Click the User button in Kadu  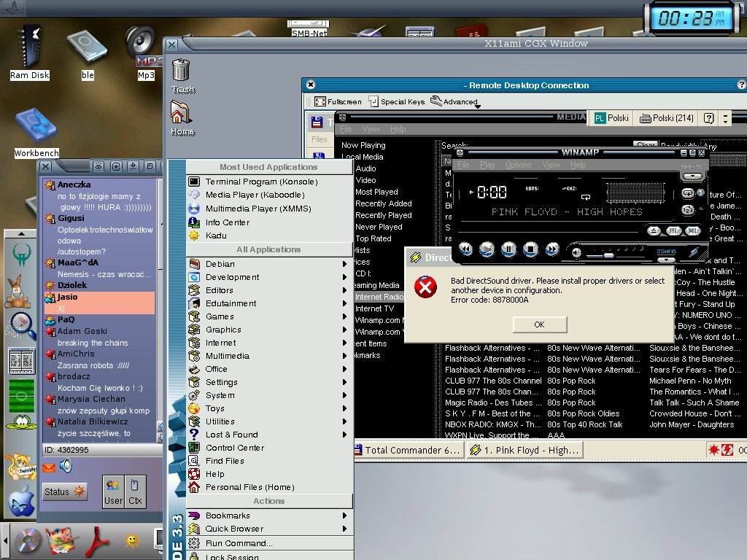[x=113, y=491]
